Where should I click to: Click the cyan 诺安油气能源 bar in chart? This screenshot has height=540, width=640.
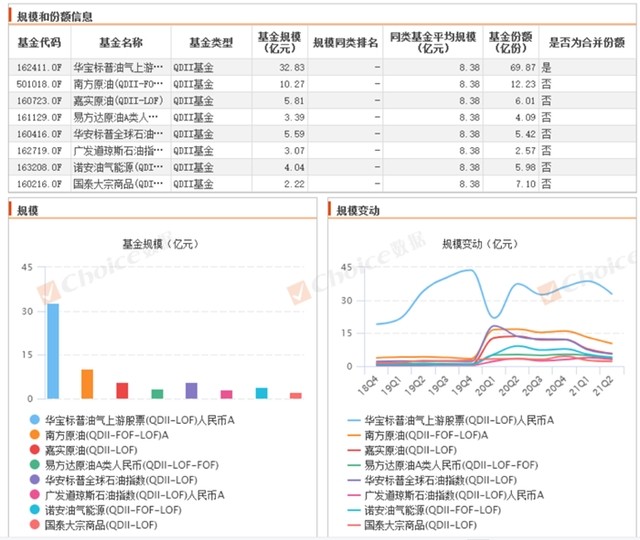262,393
